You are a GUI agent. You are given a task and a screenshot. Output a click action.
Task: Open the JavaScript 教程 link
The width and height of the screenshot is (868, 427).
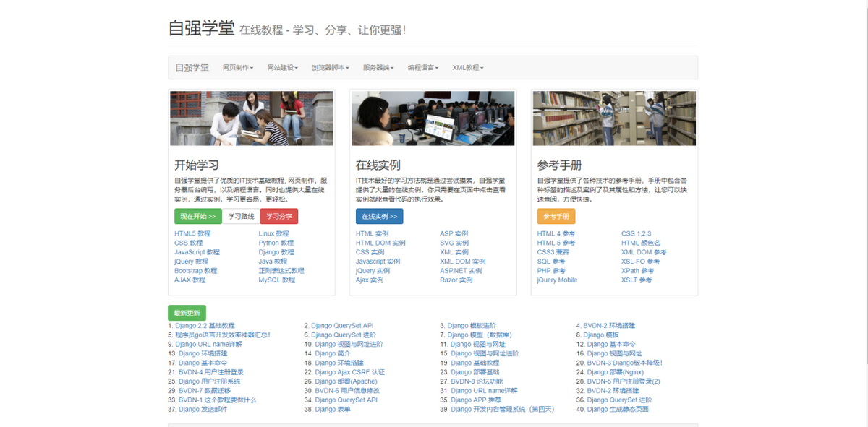(x=197, y=252)
